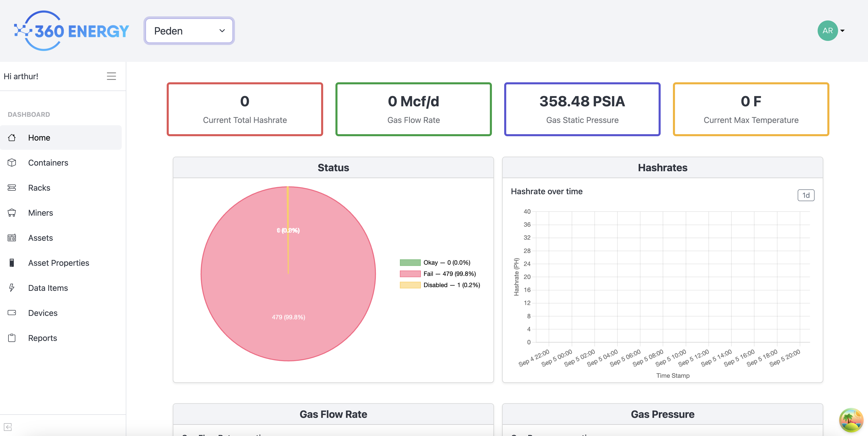Go to the Miners page
Image resolution: width=868 pixels, height=436 pixels.
coord(40,213)
